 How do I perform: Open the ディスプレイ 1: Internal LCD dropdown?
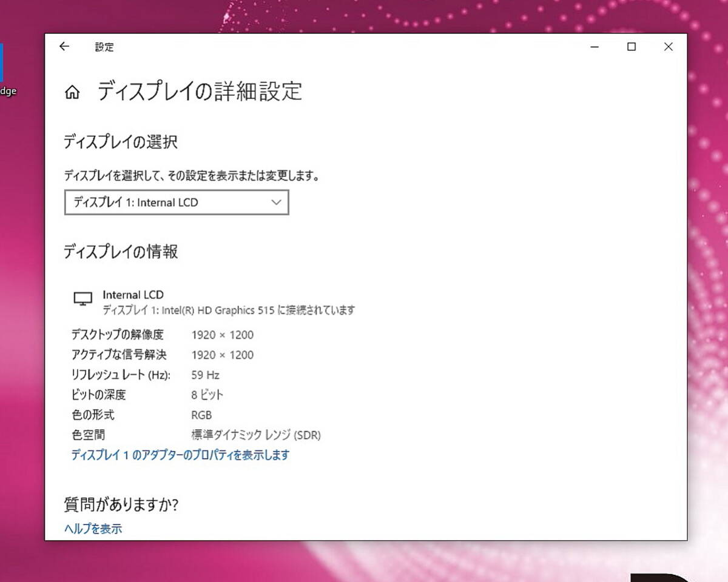pyautogui.click(x=177, y=202)
